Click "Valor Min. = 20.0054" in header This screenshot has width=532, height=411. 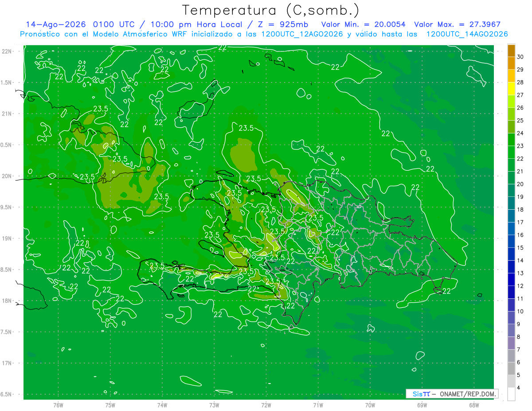pos(364,24)
